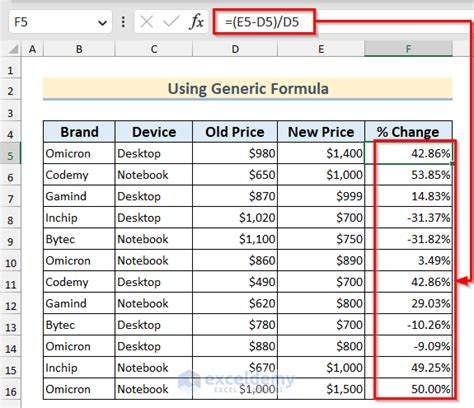Click the Insert Function fx icon
Screen dimensions: 474x408
(196, 22)
